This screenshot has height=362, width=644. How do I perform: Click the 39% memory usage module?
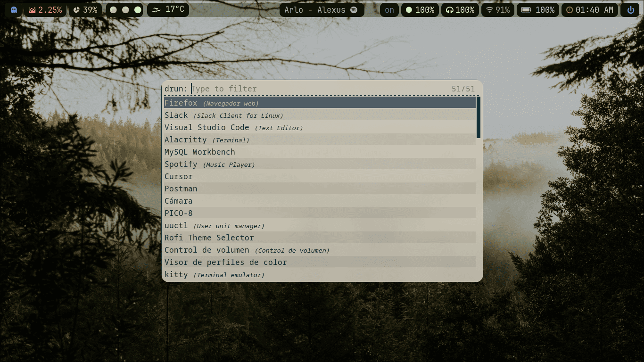coord(86,10)
